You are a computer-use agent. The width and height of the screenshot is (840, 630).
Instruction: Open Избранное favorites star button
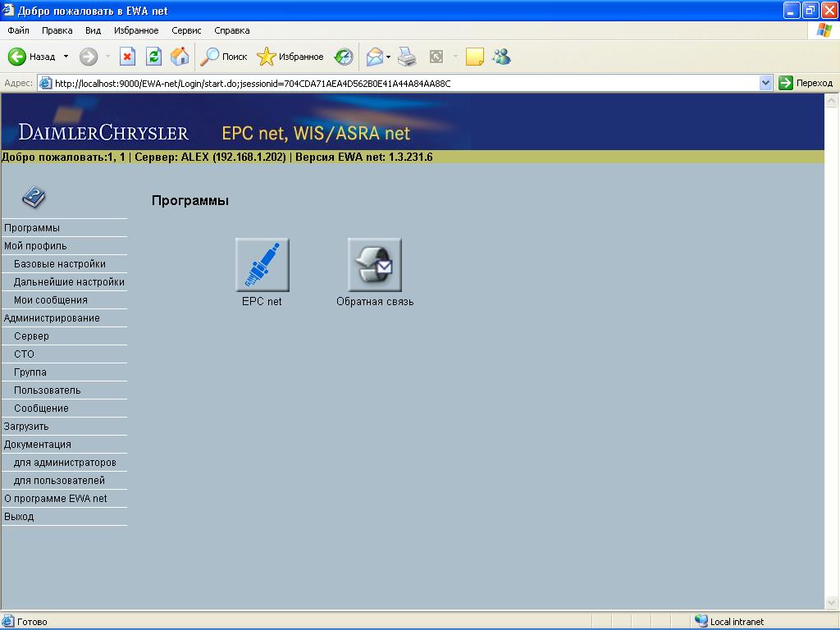tap(290, 57)
